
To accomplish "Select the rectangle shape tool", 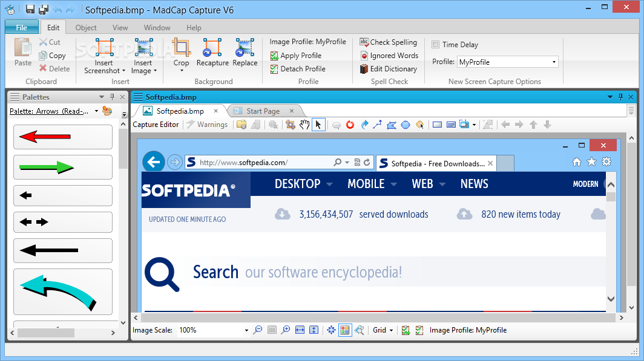I will click(438, 125).
